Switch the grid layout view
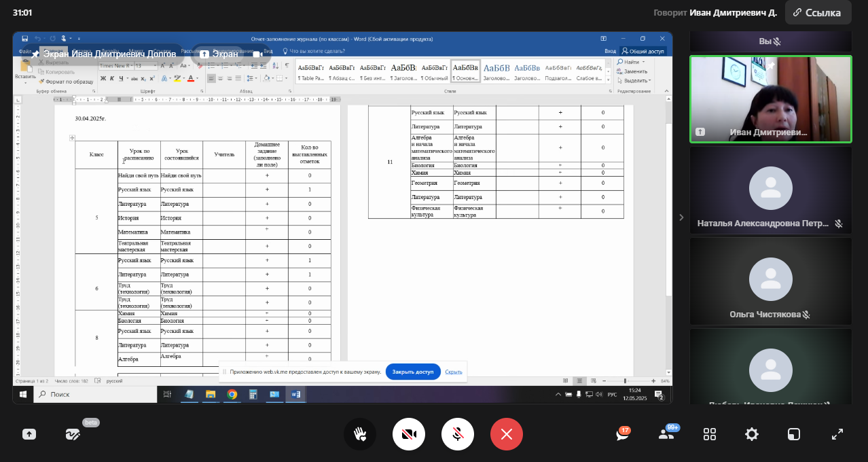Image resolution: width=868 pixels, height=462 pixels. pyautogui.click(x=710, y=434)
